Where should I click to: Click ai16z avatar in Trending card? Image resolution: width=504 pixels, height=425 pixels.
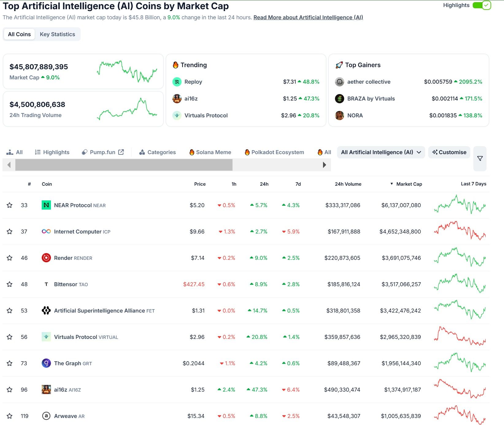[x=177, y=99]
